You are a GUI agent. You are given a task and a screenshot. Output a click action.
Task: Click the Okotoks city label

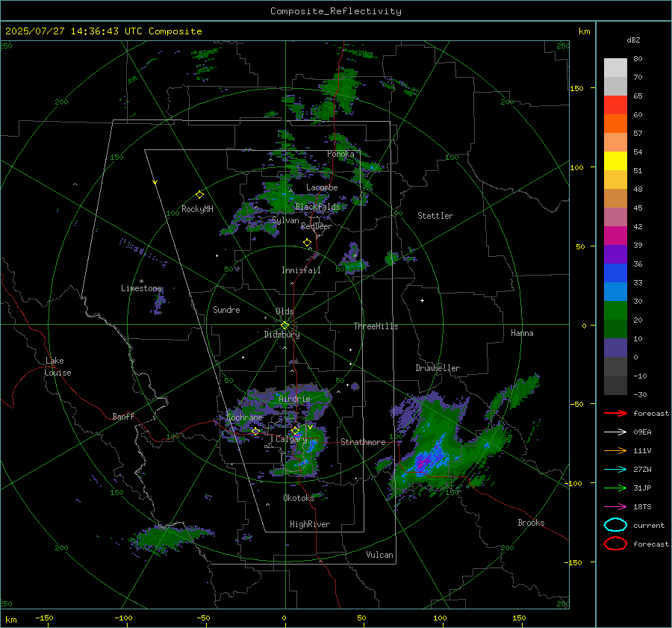299,497
